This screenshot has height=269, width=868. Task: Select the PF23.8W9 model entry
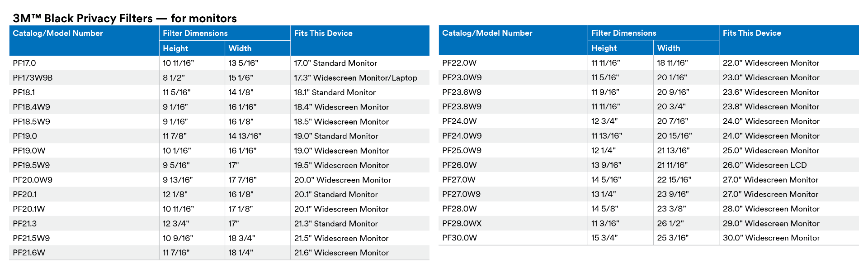(x=462, y=106)
